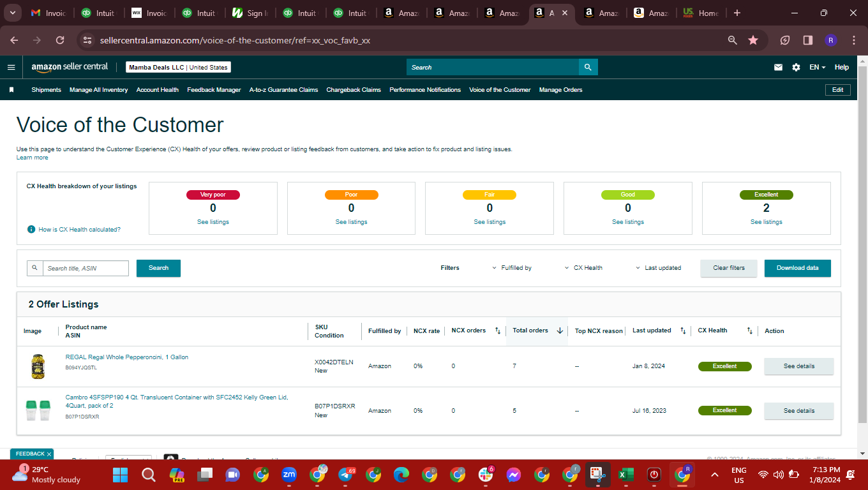Sort the table by NCX orders

coord(498,330)
